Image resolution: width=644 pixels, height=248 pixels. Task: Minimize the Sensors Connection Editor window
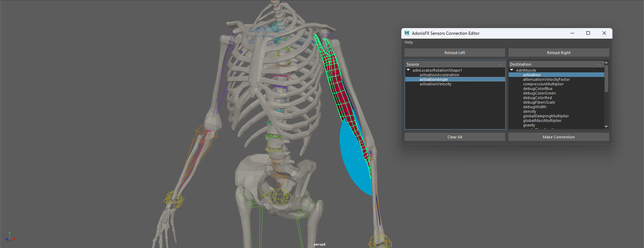tap(572, 33)
